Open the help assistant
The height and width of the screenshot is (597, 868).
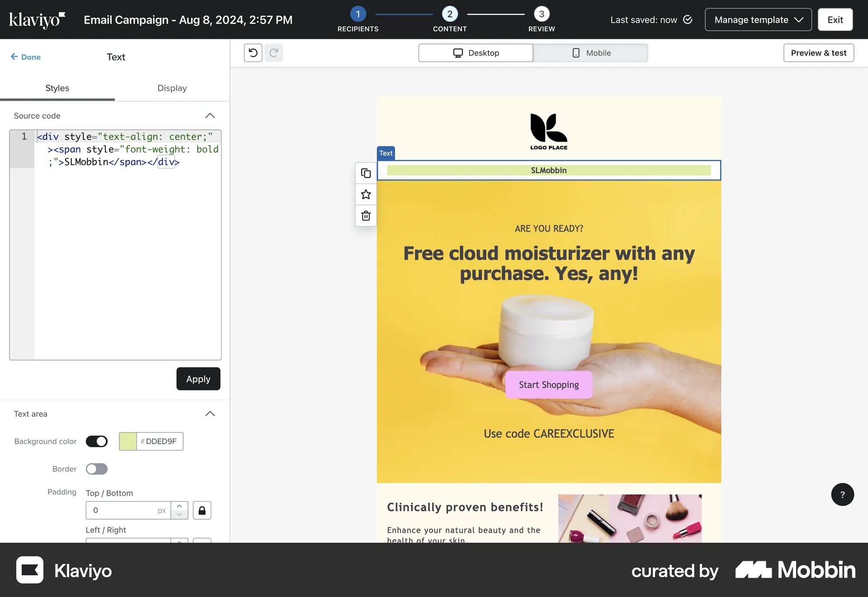point(842,494)
